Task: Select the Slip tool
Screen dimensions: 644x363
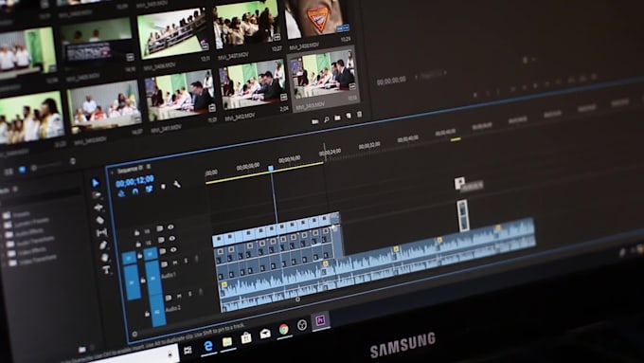Action: pos(101,233)
